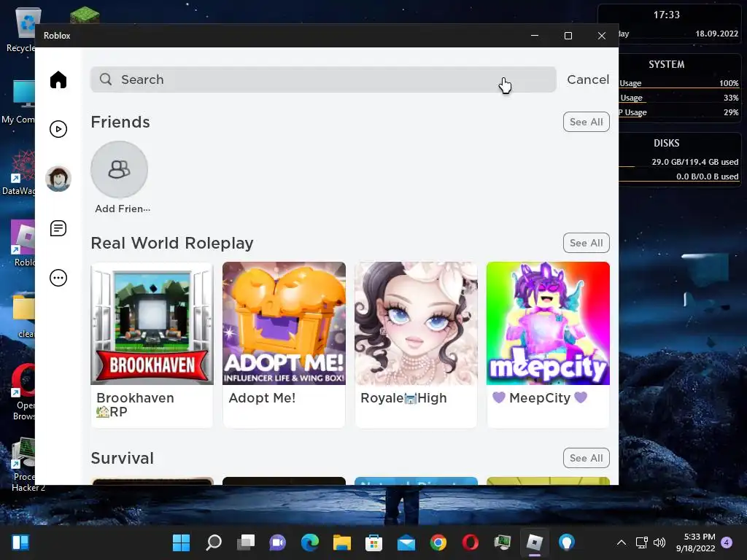
Task: See All for Friends section
Action: tap(586, 122)
